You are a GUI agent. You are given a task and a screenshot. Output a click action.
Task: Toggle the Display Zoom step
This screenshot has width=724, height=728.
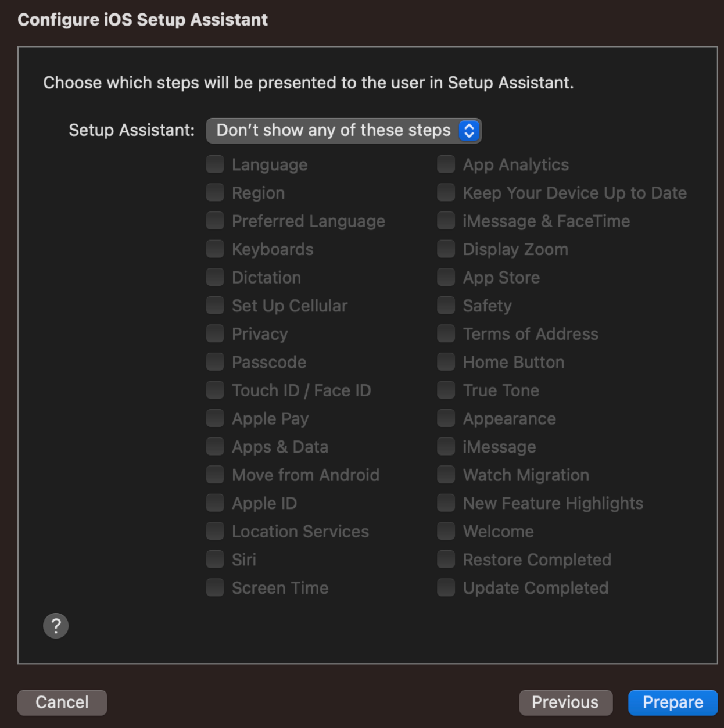point(446,249)
